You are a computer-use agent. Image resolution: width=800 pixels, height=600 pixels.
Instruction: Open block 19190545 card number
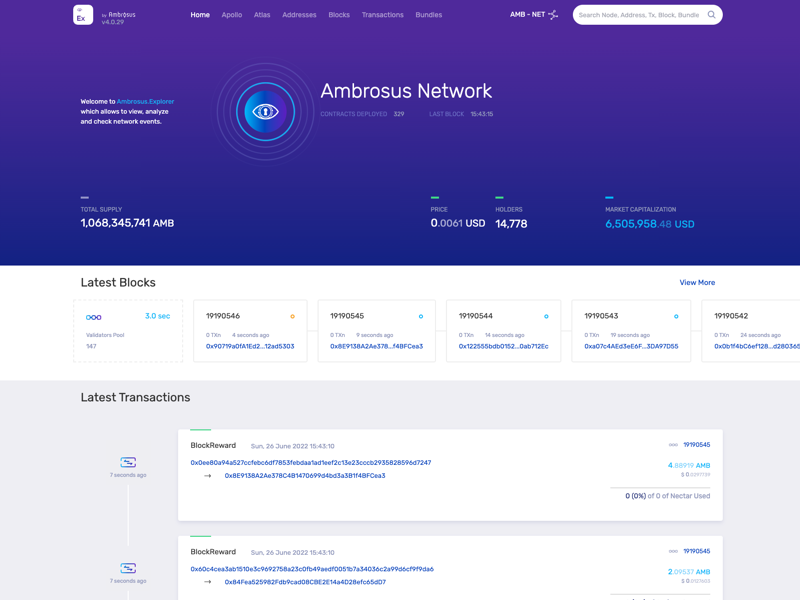point(347,316)
